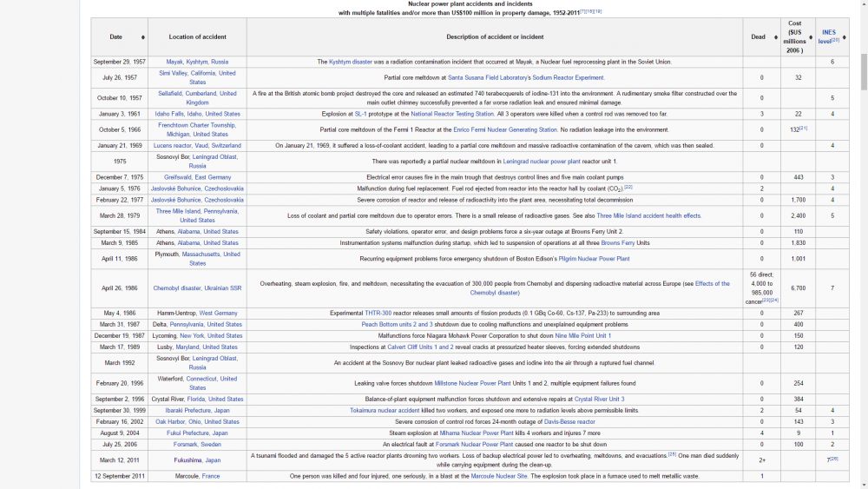Open Browns Ferry link in March 9, 1985 row
868x489 pixels.
coord(618,243)
